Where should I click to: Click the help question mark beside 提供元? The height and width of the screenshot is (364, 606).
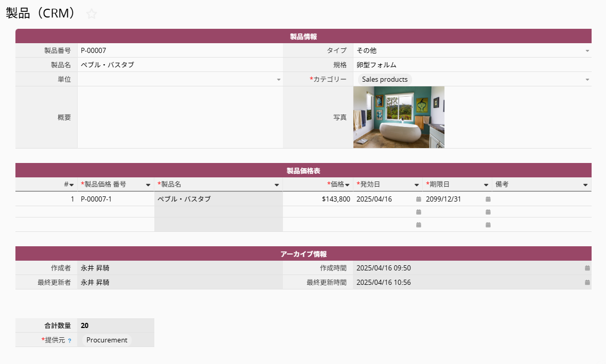pos(69,340)
